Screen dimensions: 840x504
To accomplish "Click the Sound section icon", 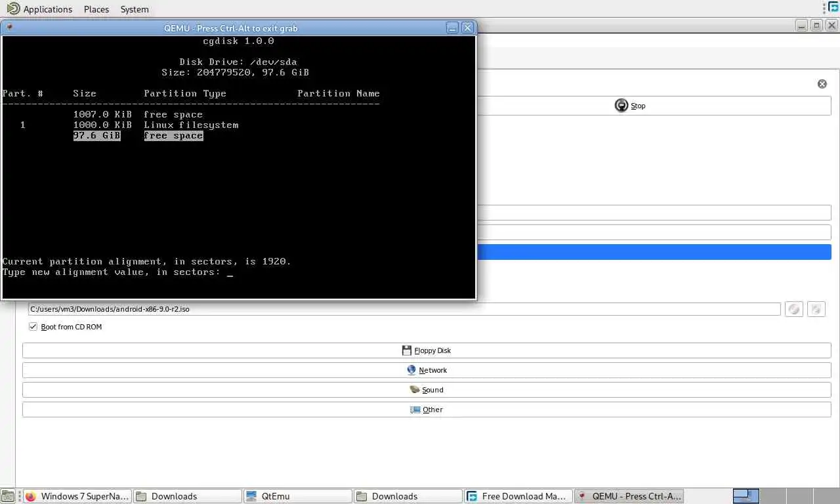I will pos(415,390).
